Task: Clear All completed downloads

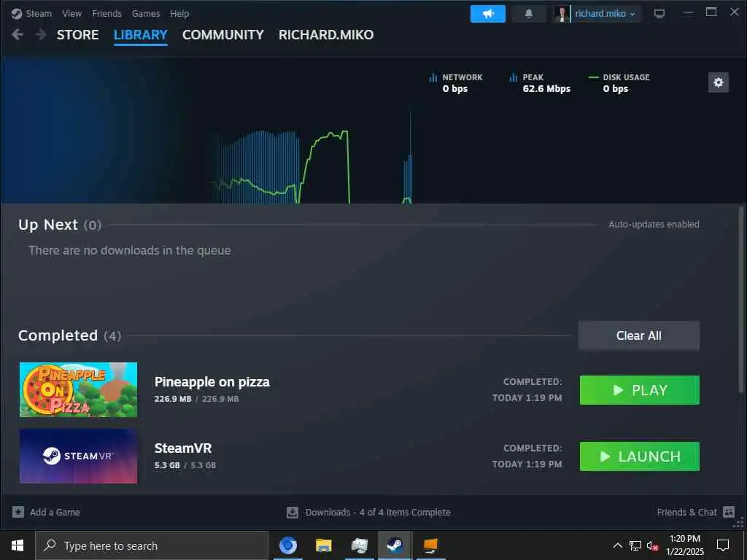Action: [x=639, y=335]
